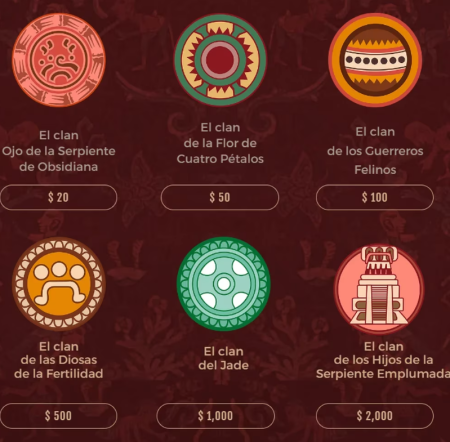Choose the orange Guerreros Felinos emblem
This screenshot has height=442, width=450.
(x=375, y=60)
